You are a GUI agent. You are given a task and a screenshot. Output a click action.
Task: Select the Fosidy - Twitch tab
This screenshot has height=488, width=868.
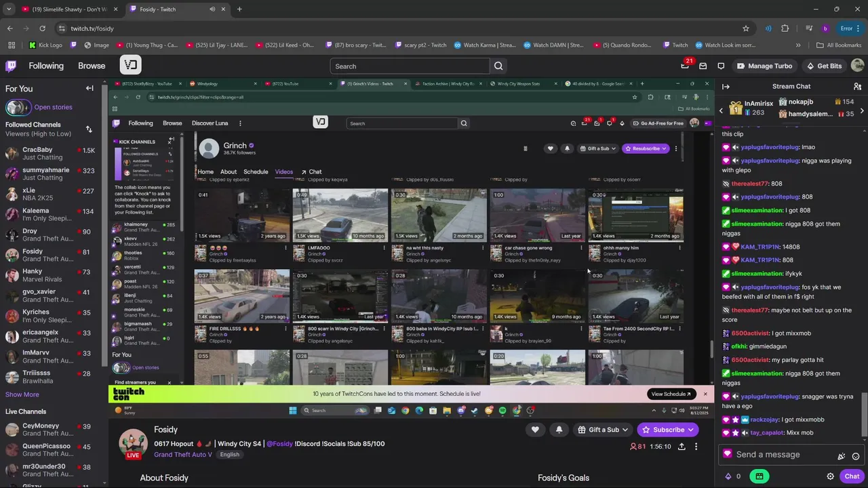176,9
